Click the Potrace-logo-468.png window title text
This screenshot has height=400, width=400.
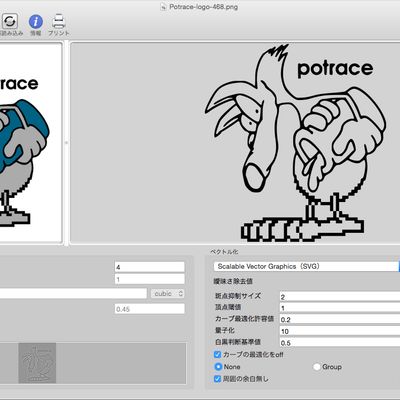tap(203, 7)
